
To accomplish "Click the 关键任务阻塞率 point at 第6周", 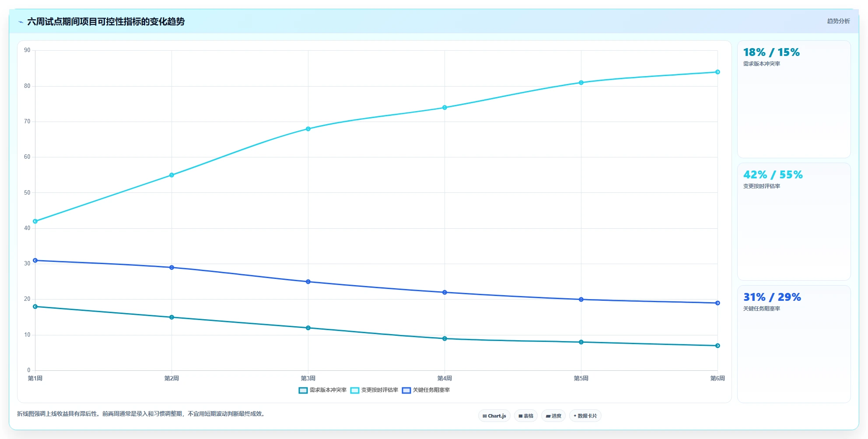I will (x=717, y=303).
